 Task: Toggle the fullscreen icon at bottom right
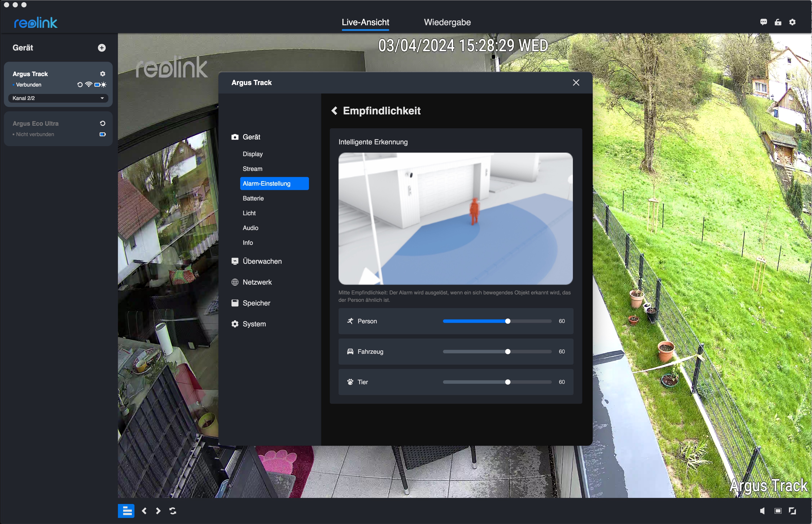click(793, 511)
